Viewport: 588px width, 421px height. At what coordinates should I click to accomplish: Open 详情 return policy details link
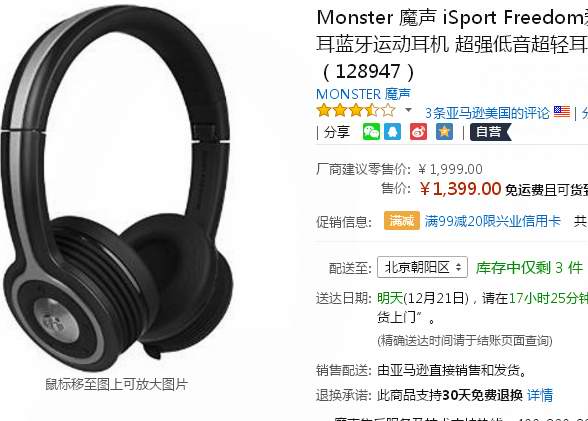pos(540,395)
